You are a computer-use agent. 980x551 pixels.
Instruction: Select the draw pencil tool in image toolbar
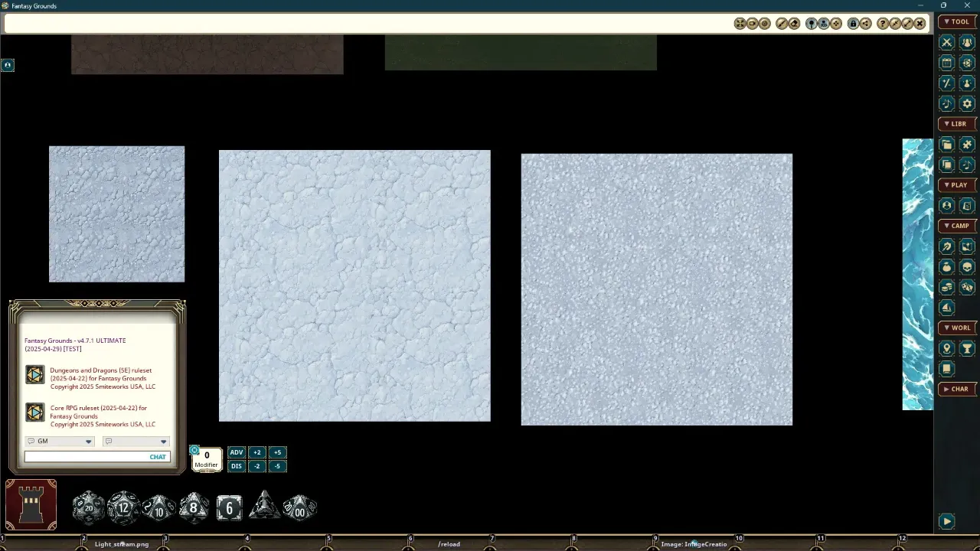click(782, 24)
